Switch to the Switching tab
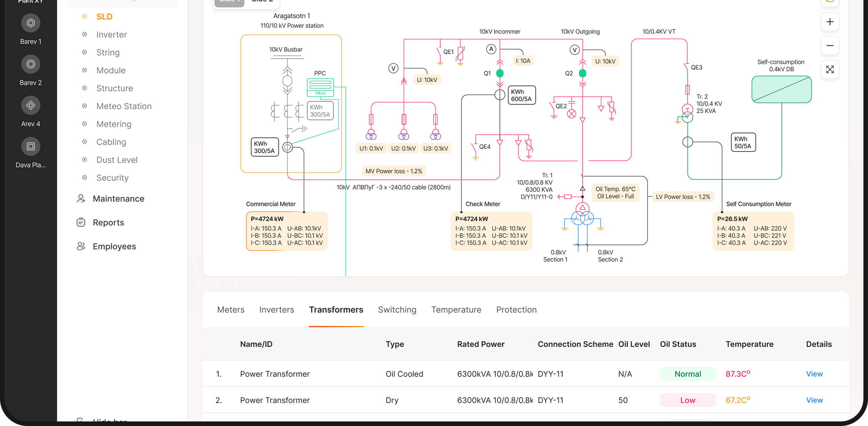The width and height of the screenshot is (868, 426). pos(397,310)
